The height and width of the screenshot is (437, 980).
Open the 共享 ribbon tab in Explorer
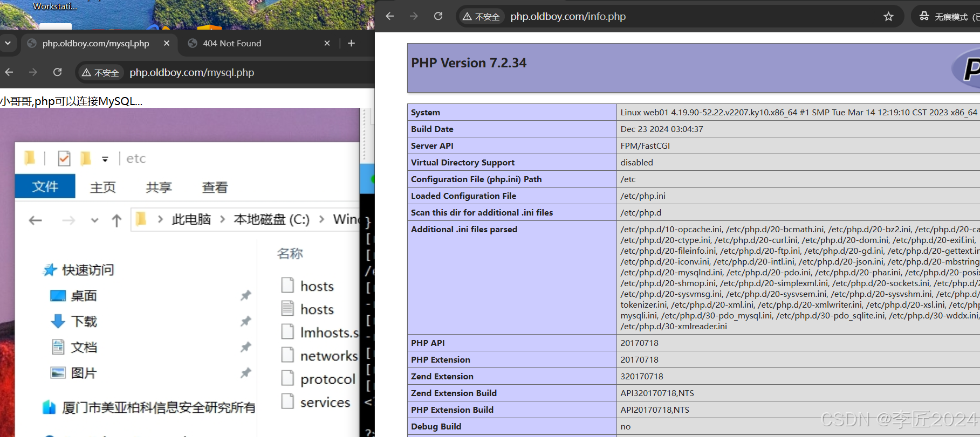[x=159, y=187]
